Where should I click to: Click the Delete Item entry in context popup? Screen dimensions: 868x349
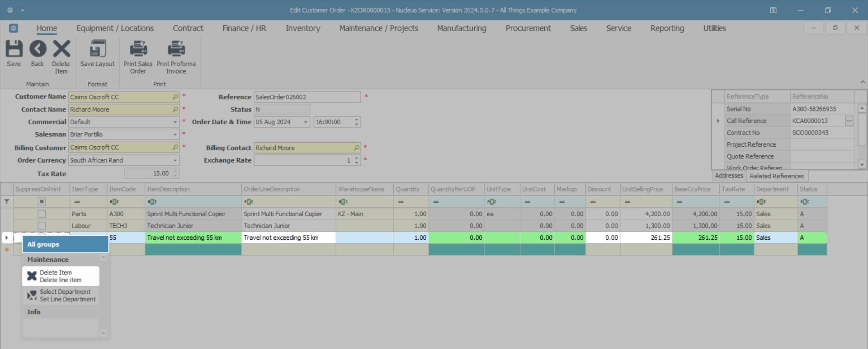(x=61, y=276)
